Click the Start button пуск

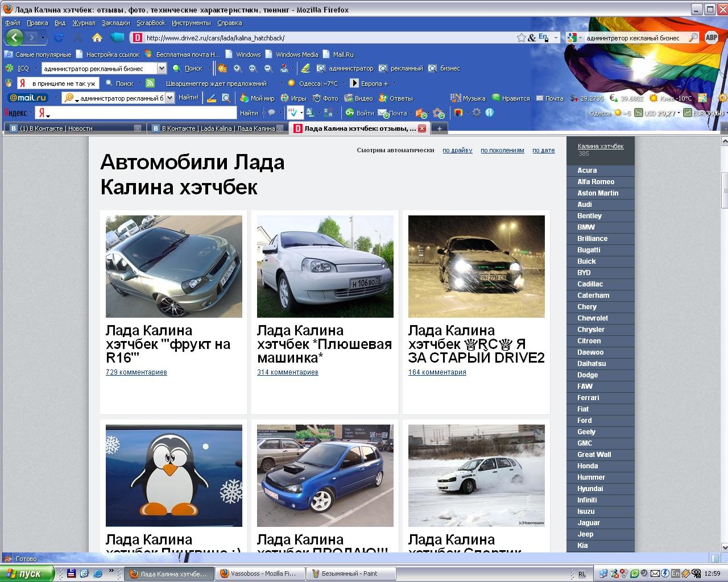coord(28,573)
